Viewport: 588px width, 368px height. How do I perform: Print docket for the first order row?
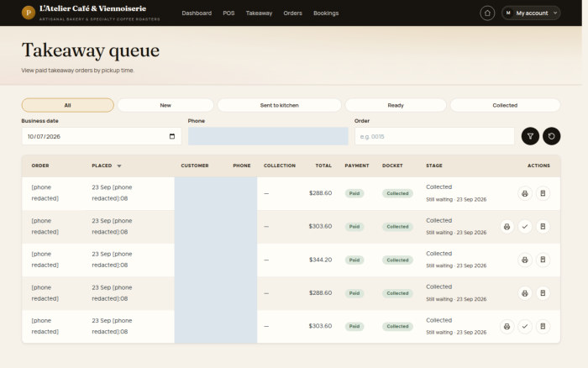click(525, 193)
